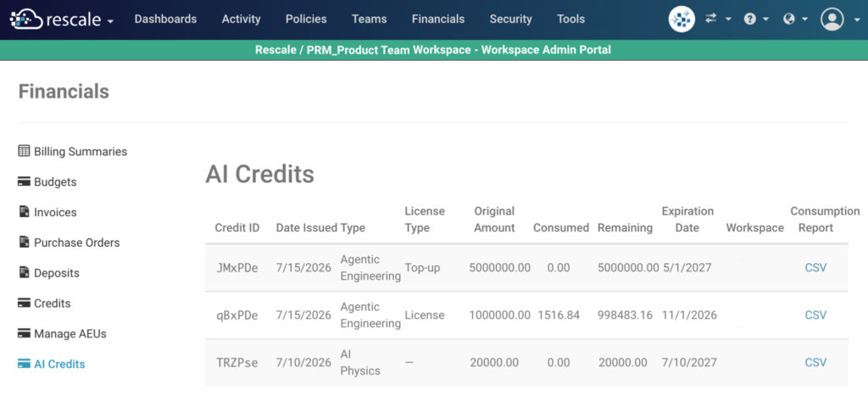
Task: Click the Original Amount column header
Action: click(494, 220)
